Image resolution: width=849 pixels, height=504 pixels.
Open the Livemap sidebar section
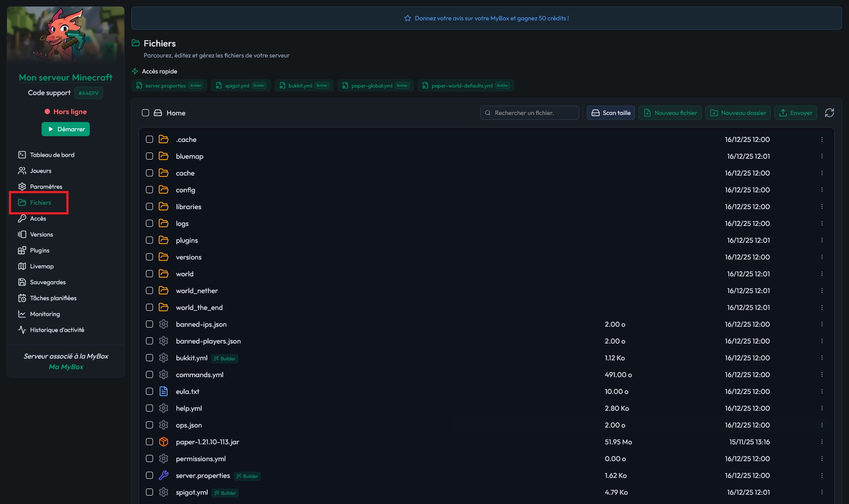click(42, 266)
